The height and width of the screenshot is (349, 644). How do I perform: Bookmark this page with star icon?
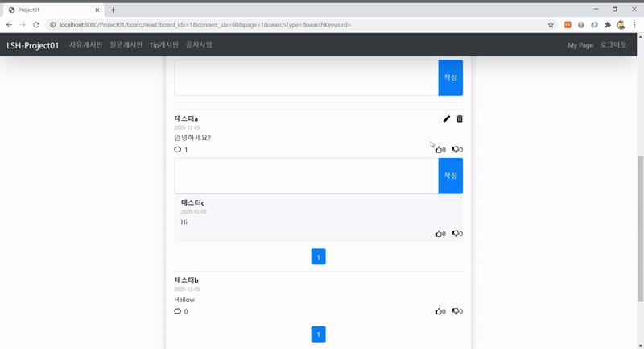point(551,25)
